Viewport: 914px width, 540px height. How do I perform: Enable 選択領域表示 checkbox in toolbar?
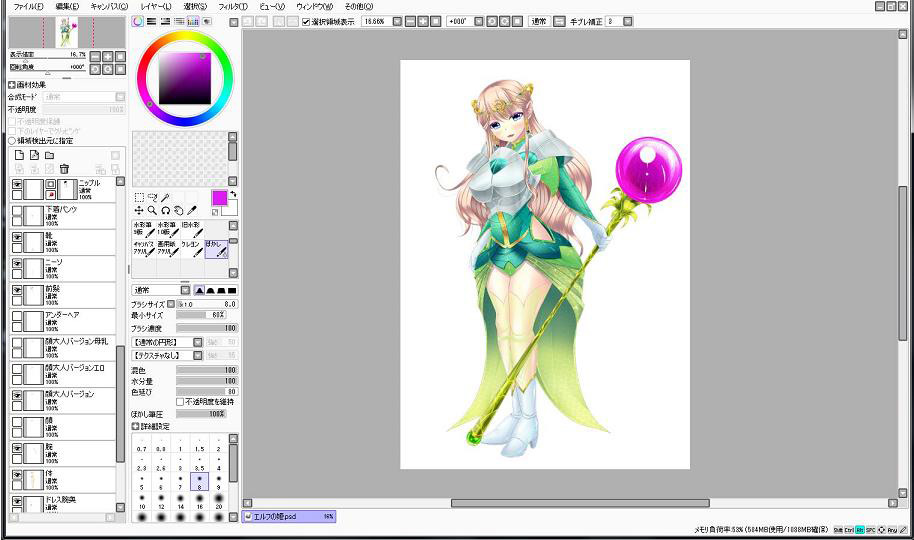tap(307, 20)
